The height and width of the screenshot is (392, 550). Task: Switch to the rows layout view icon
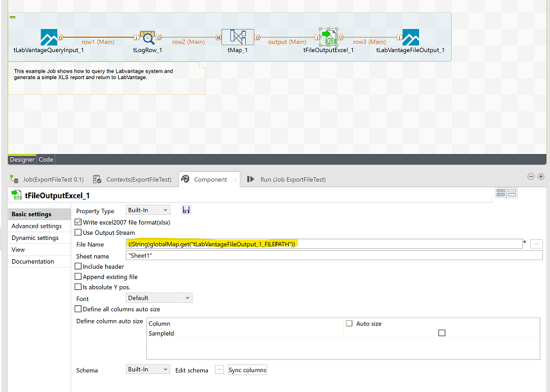tap(511, 192)
